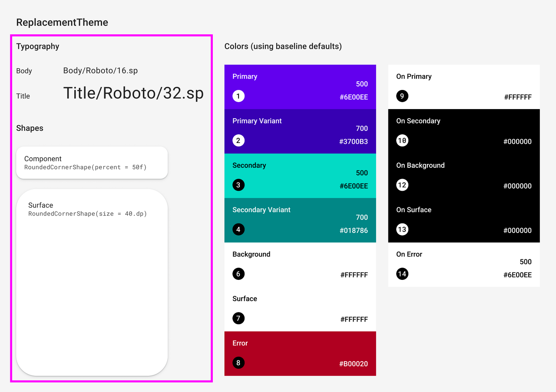Click the #FFFFFF value in Surface row
This screenshot has height=392, width=556.
(x=354, y=319)
